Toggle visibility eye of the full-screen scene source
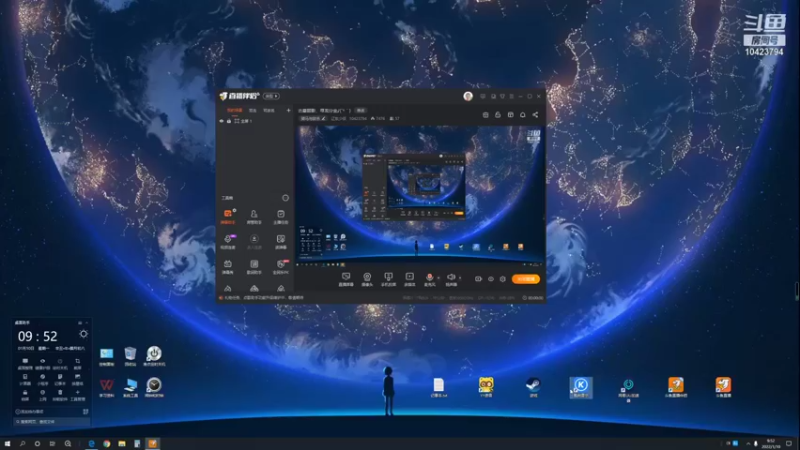This screenshot has height=450, width=800. point(221,121)
